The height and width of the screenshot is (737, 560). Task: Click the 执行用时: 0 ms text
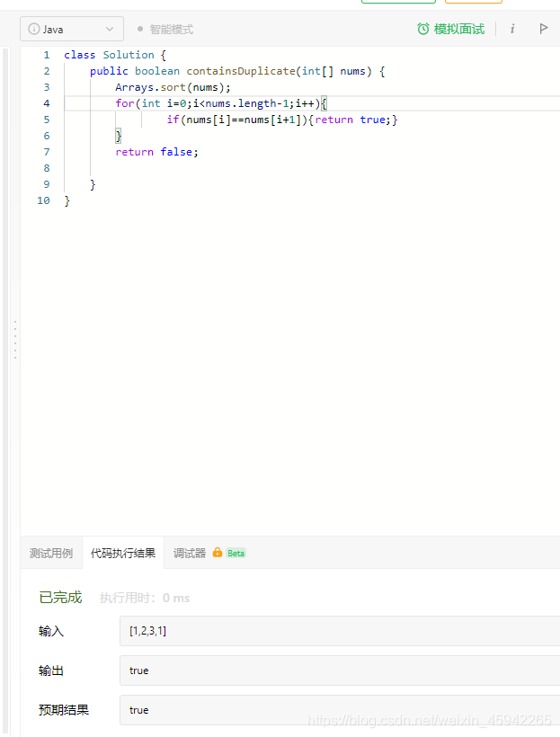click(145, 598)
